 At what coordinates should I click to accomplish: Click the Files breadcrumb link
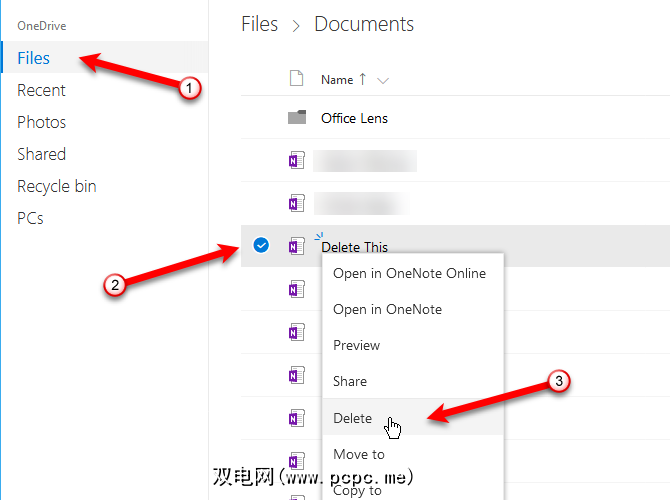pyautogui.click(x=259, y=24)
